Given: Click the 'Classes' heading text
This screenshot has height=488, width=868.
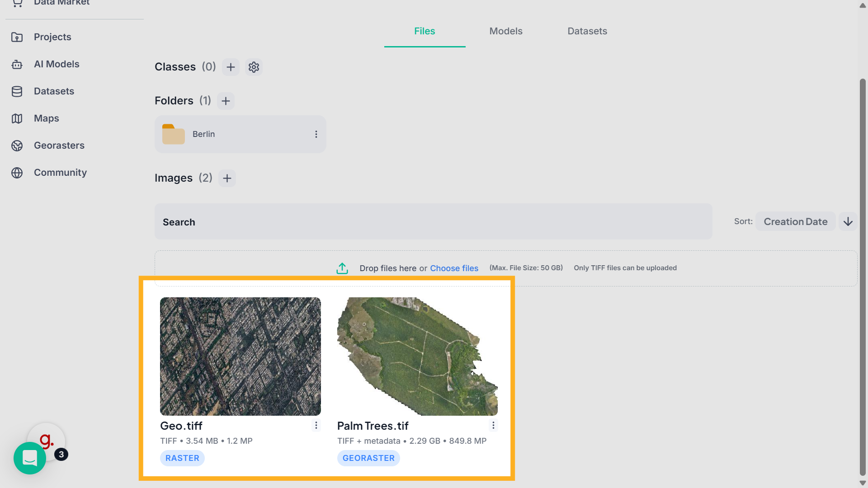Looking at the screenshot, I should pos(175,67).
